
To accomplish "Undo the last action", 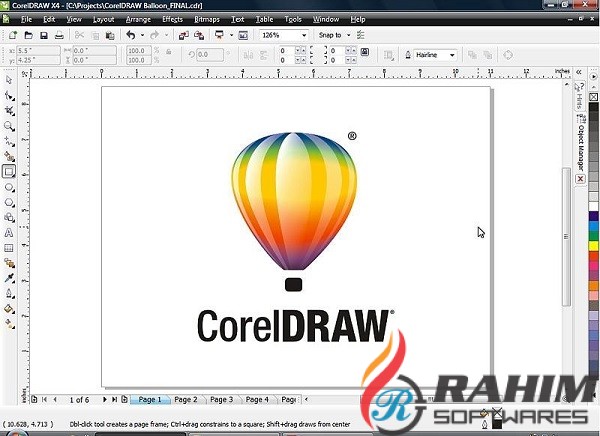I will pyautogui.click(x=131, y=35).
